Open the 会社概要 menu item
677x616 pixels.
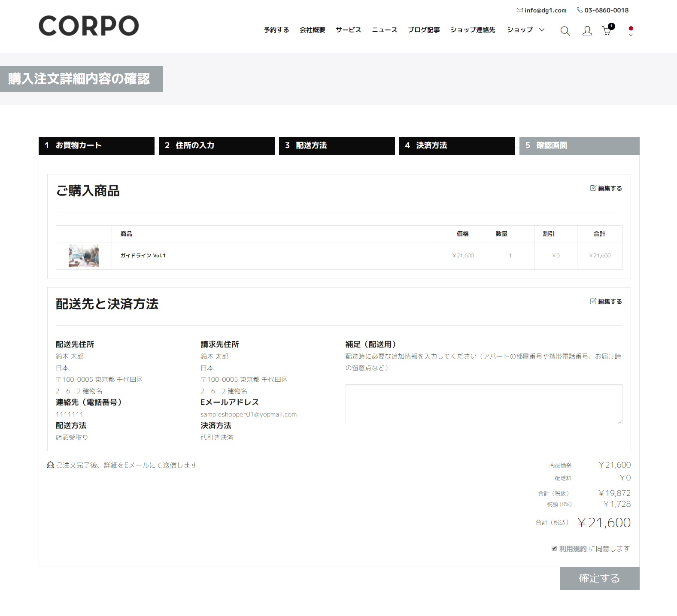click(x=313, y=30)
